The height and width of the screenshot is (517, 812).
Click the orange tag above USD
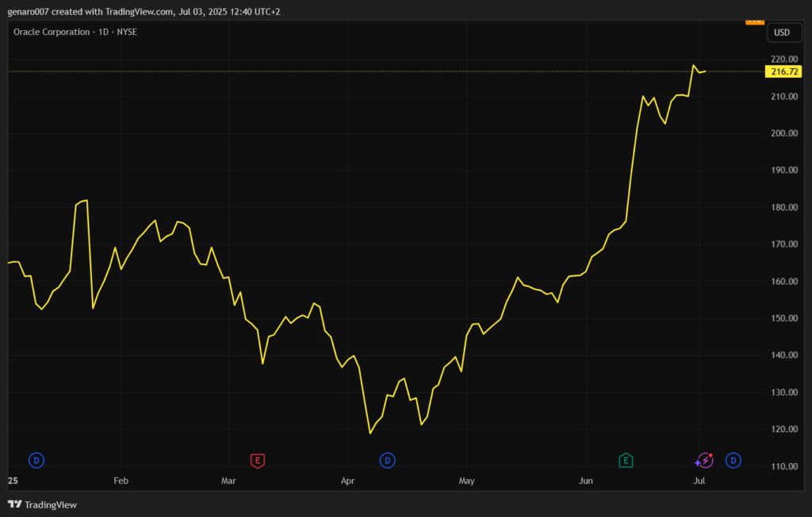[x=754, y=20]
